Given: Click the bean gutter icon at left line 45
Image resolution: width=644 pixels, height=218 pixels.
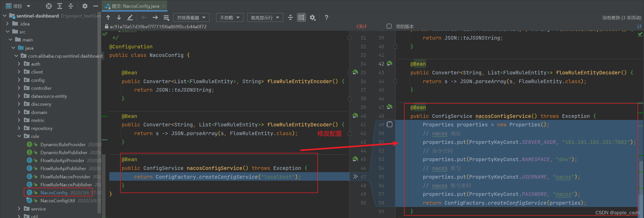Looking at the screenshot, I should click(356, 159).
